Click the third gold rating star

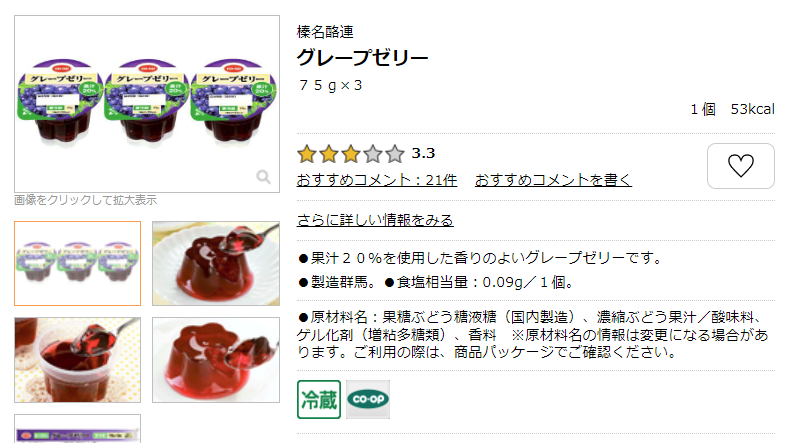(x=351, y=154)
